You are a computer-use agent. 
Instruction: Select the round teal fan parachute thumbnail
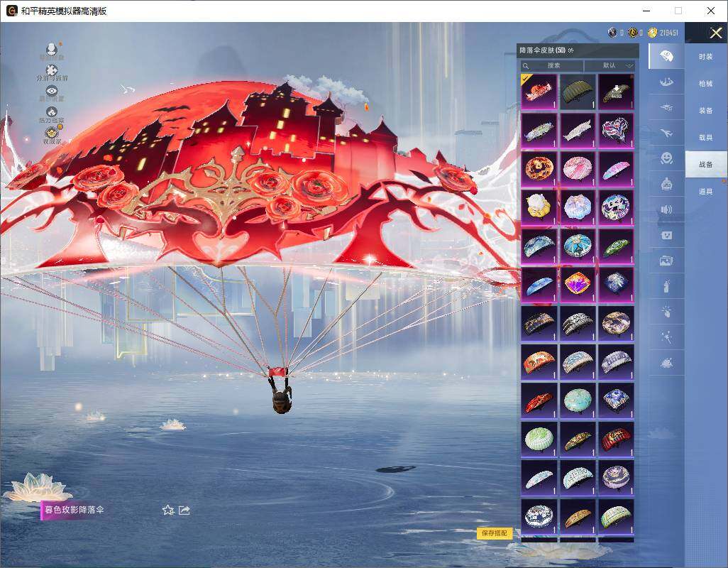(578, 246)
